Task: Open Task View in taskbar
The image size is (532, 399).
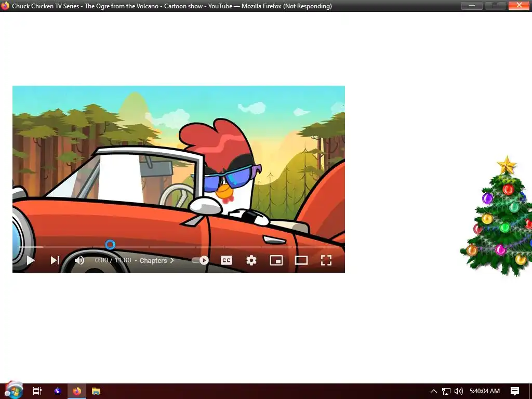Action: pos(37,391)
